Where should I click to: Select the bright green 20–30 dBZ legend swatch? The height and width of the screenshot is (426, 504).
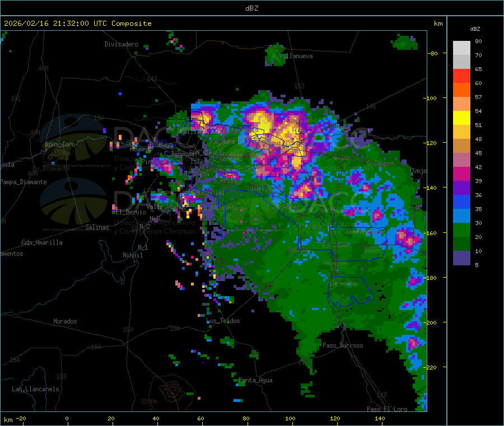click(x=461, y=230)
